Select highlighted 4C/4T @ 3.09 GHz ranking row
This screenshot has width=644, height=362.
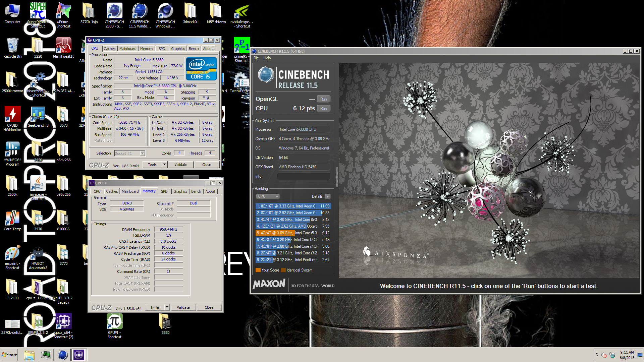pos(293,233)
